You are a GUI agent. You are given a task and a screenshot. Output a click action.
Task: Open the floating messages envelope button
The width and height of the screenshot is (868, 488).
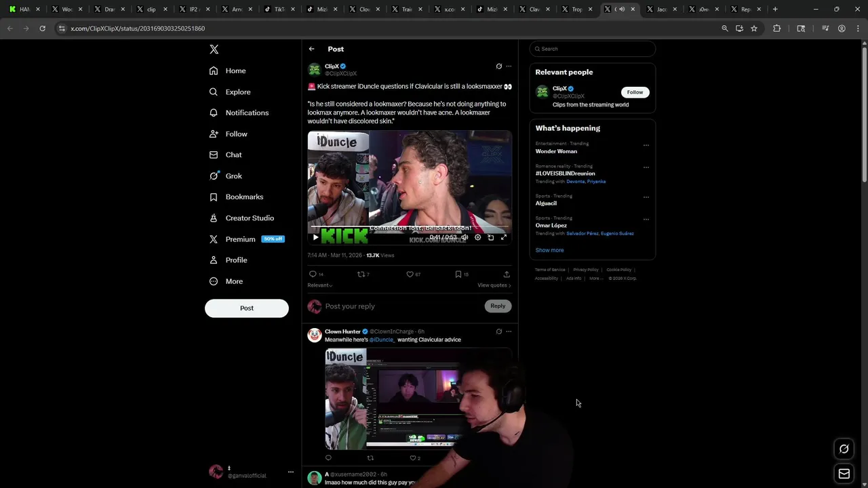844,474
